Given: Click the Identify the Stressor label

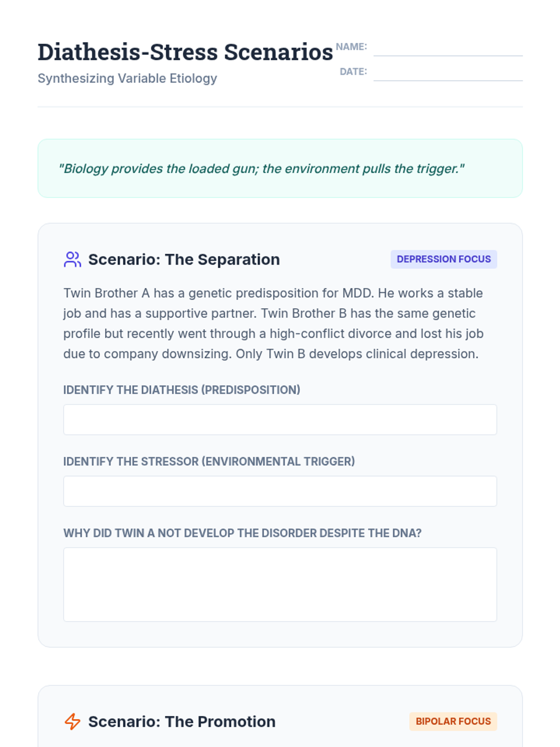Looking at the screenshot, I should point(209,462).
